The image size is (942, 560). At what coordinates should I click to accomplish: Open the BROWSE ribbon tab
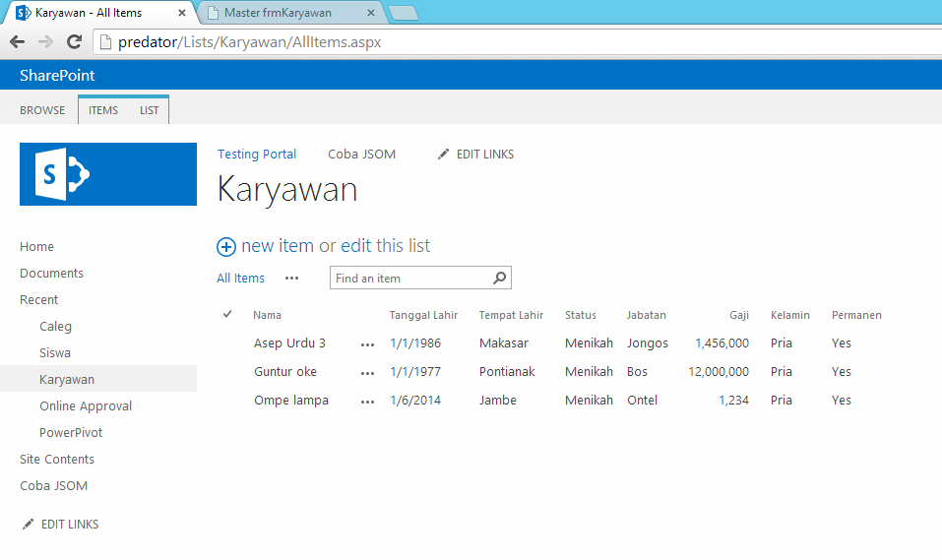42,110
